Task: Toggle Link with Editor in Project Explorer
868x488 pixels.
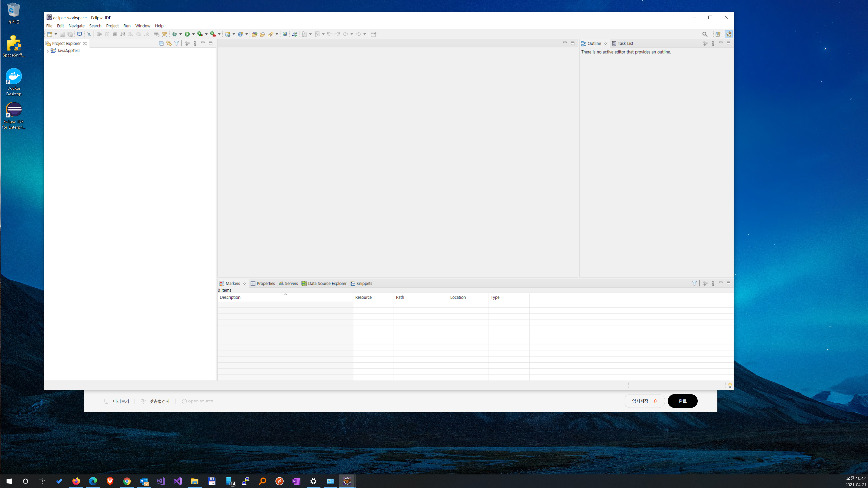Action: 169,43
